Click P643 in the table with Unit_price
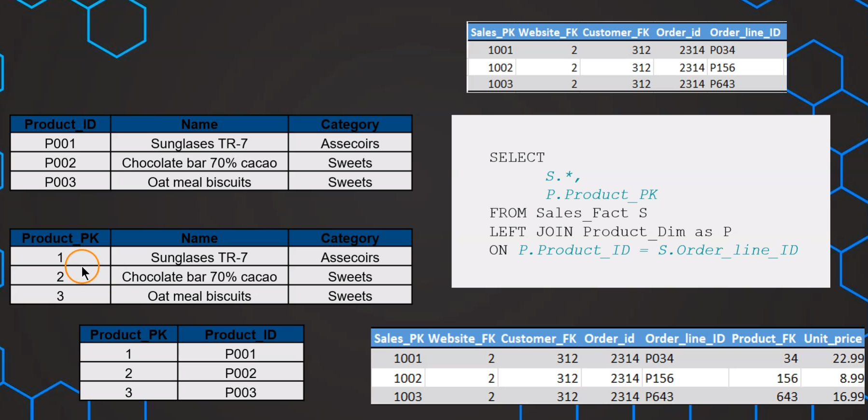 659,397
